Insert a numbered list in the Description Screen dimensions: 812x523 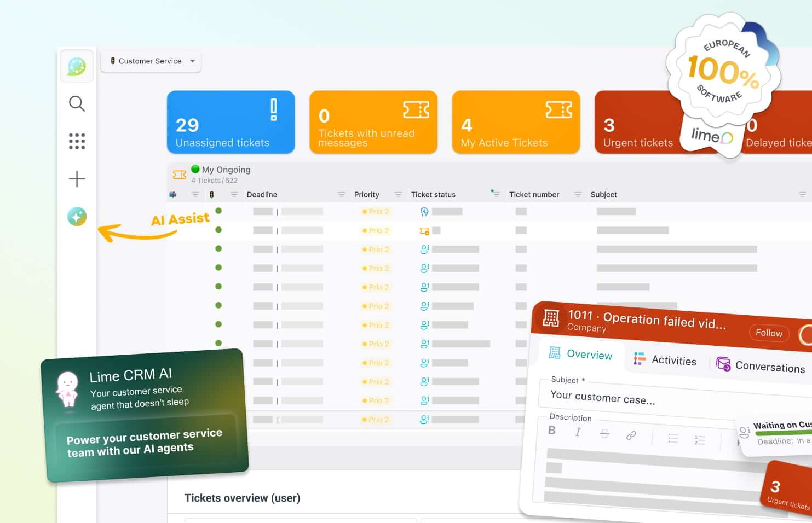(x=700, y=440)
